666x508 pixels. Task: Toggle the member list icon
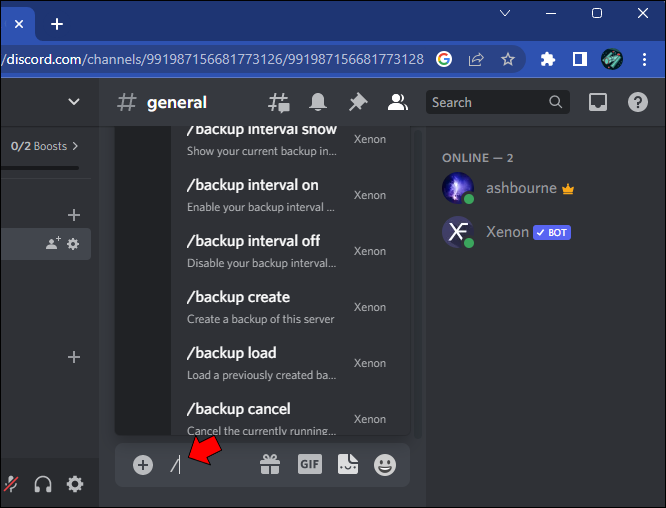(398, 102)
